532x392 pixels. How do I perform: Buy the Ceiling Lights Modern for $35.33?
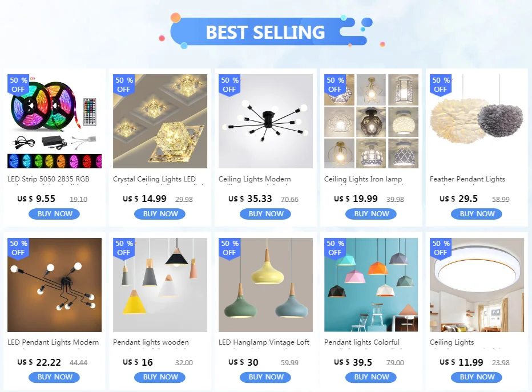coord(265,214)
